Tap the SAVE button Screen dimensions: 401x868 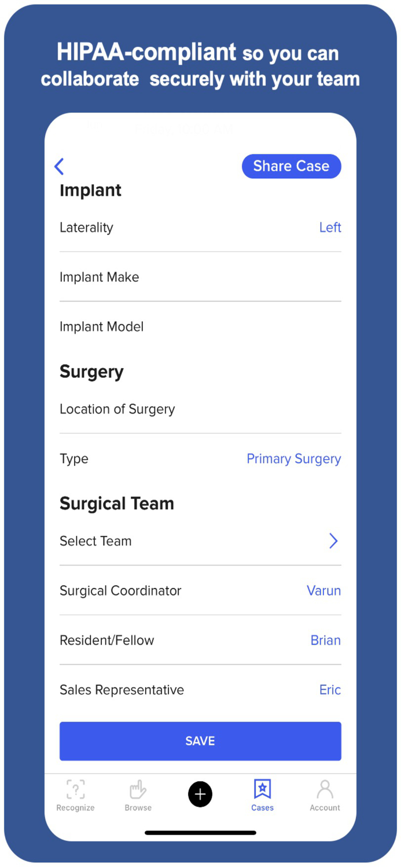point(200,741)
